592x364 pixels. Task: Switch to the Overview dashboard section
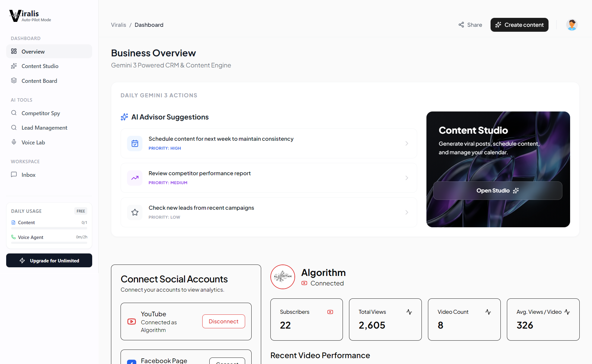(33, 51)
